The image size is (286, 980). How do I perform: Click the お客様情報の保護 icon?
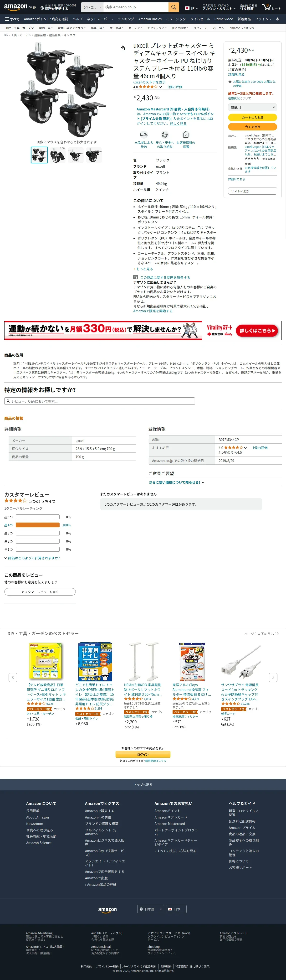click(186, 134)
